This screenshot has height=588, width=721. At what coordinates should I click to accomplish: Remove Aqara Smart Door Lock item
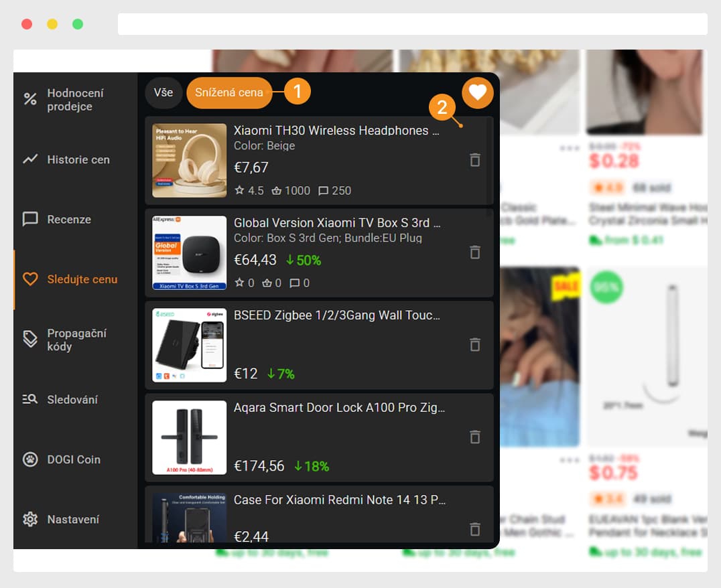pyautogui.click(x=475, y=437)
